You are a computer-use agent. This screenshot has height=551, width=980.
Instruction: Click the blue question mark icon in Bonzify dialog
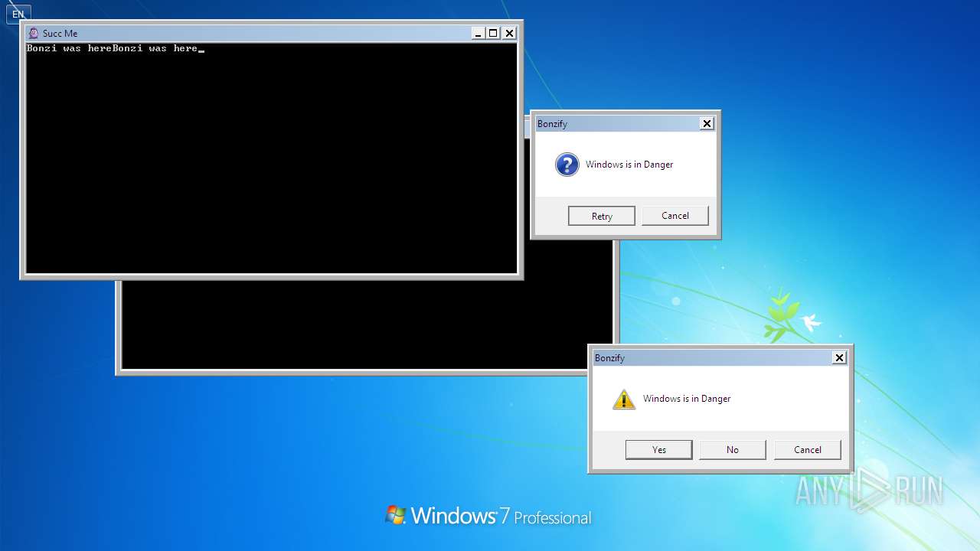(x=567, y=165)
